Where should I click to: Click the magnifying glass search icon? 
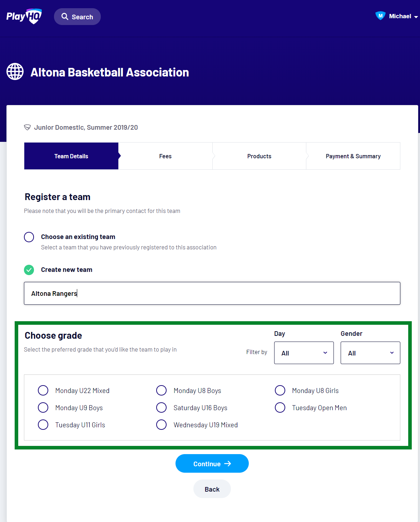65,17
